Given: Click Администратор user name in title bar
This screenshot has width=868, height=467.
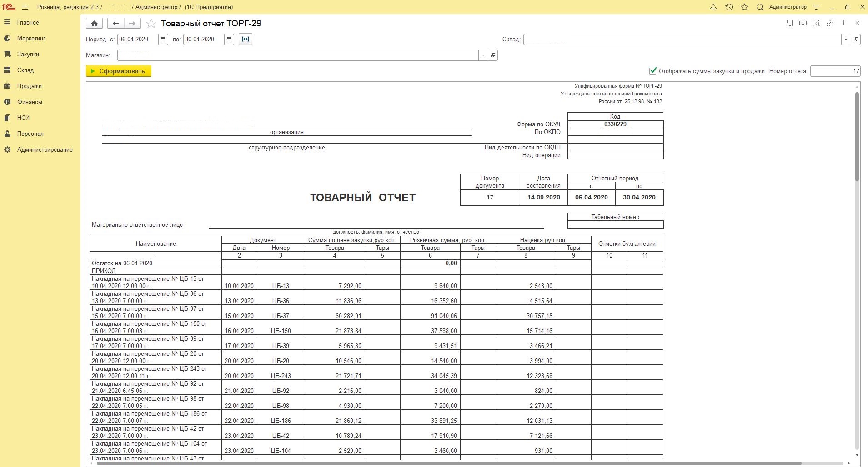Looking at the screenshot, I should (788, 7).
